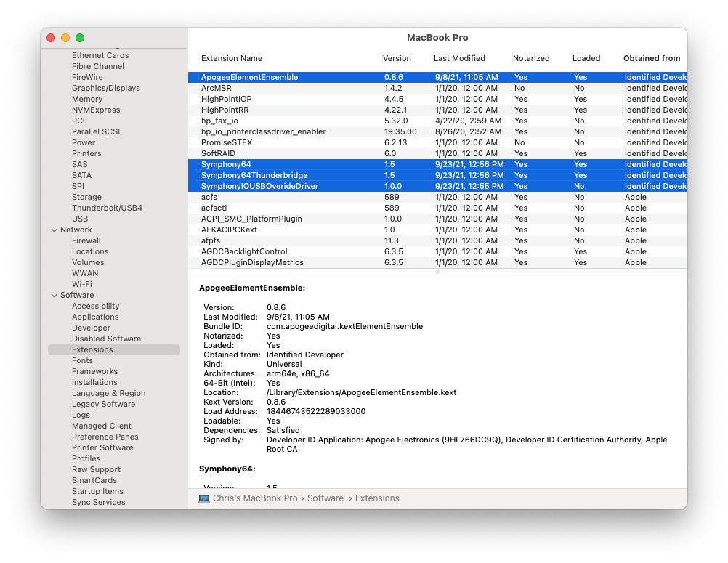Open FireWire hardware section
The height and width of the screenshot is (563, 728).
click(x=87, y=77)
